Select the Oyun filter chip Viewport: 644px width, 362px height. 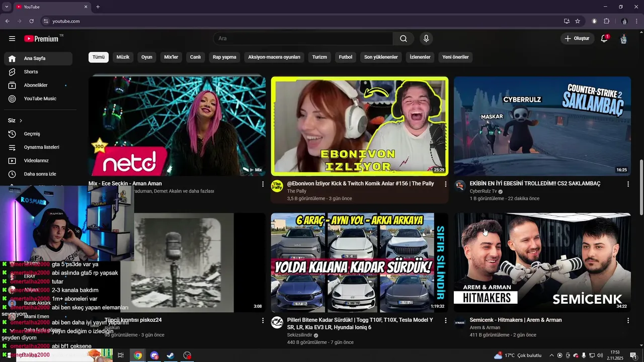[x=147, y=57]
